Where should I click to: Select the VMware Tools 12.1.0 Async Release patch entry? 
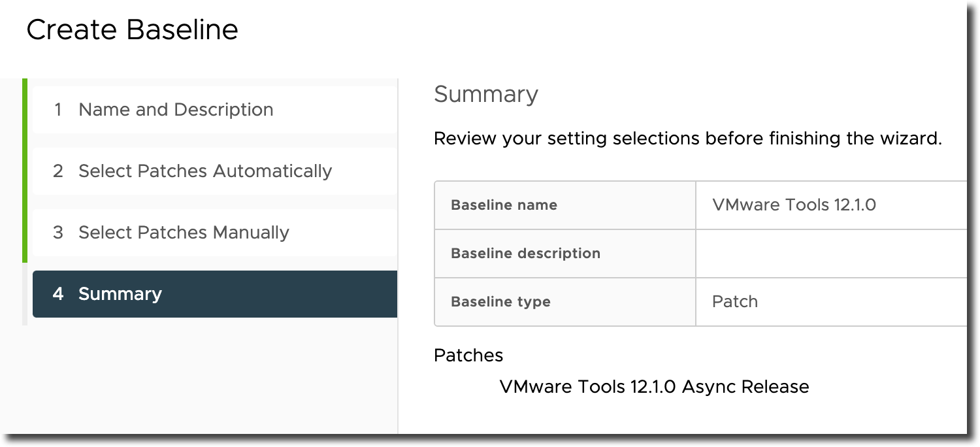point(654,387)
